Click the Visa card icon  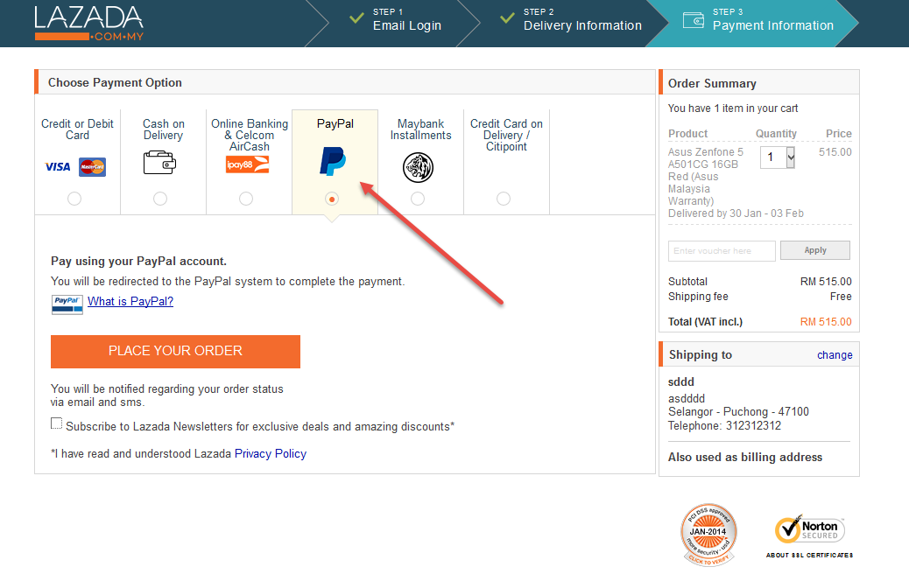point(58,167)
